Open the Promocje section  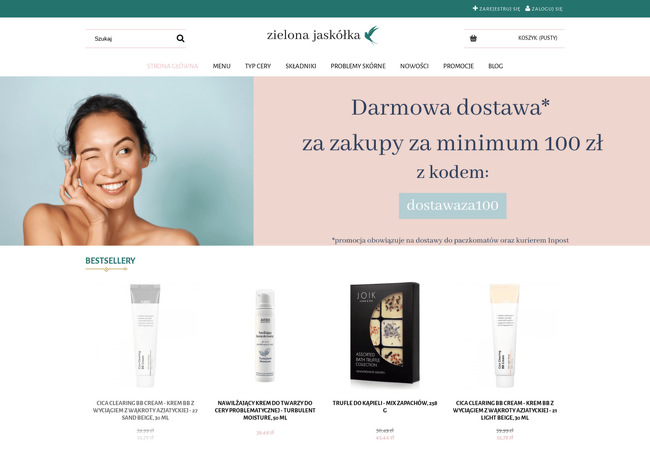458,66
